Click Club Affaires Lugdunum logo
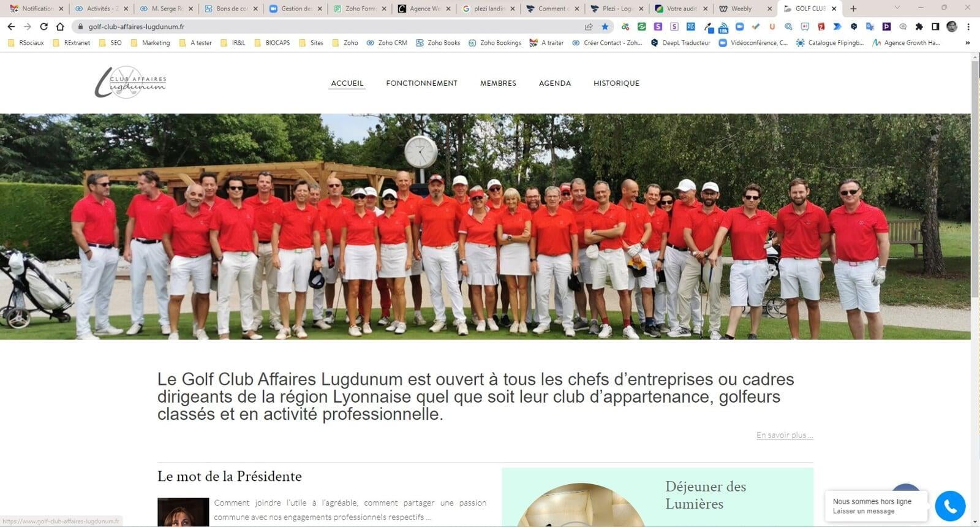Screen dimensions: 980x527 [130, 82]
